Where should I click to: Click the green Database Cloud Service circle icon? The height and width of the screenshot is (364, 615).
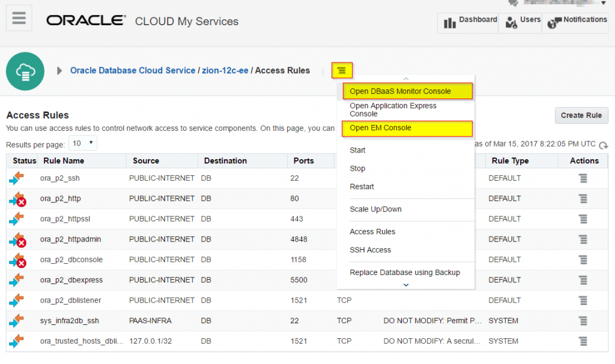[25, 71]
